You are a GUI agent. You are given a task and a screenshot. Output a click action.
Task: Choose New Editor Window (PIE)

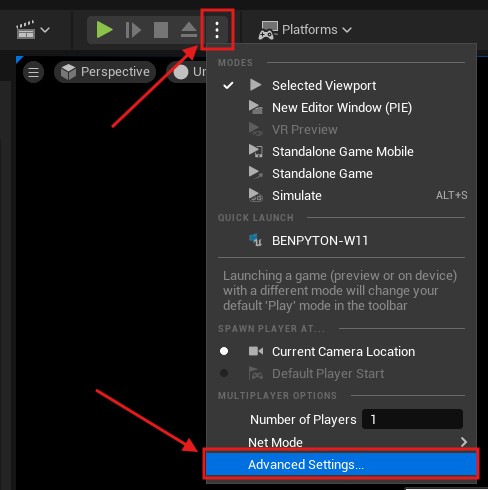coord(342,108)
